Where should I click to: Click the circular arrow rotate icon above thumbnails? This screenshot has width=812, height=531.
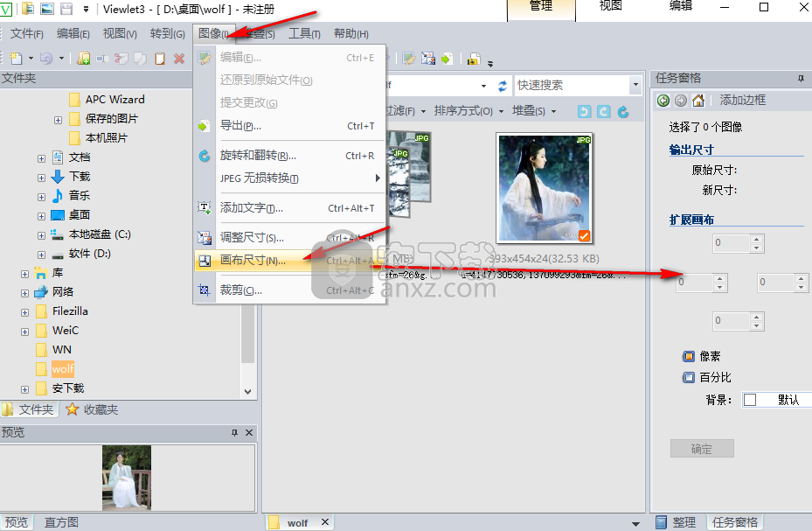coord(623,111)
